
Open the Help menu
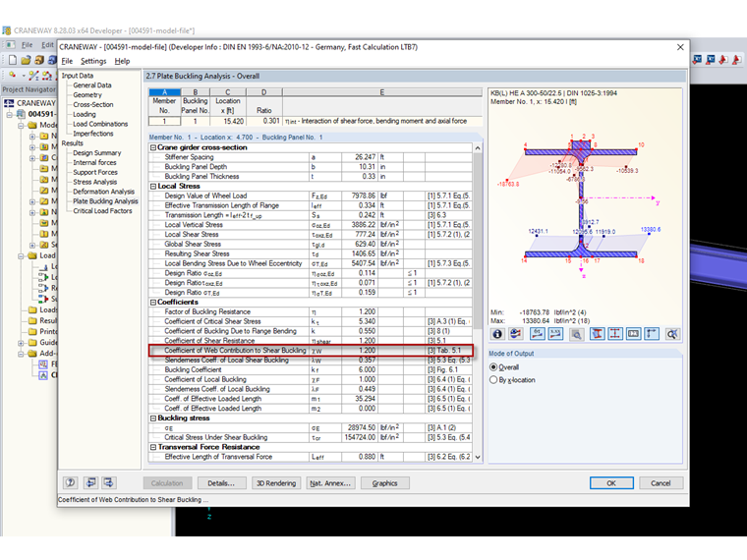[122, 61]
